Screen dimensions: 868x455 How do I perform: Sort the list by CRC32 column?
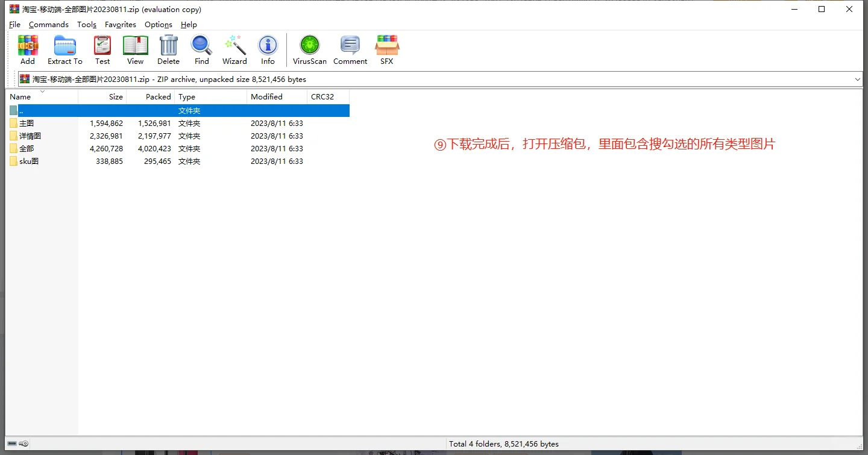329,96
